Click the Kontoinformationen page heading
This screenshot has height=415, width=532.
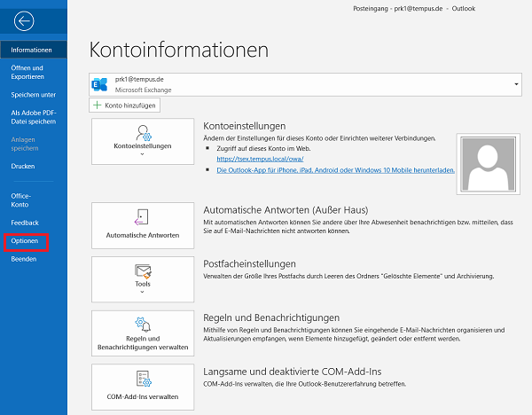[x=179, y=50]
